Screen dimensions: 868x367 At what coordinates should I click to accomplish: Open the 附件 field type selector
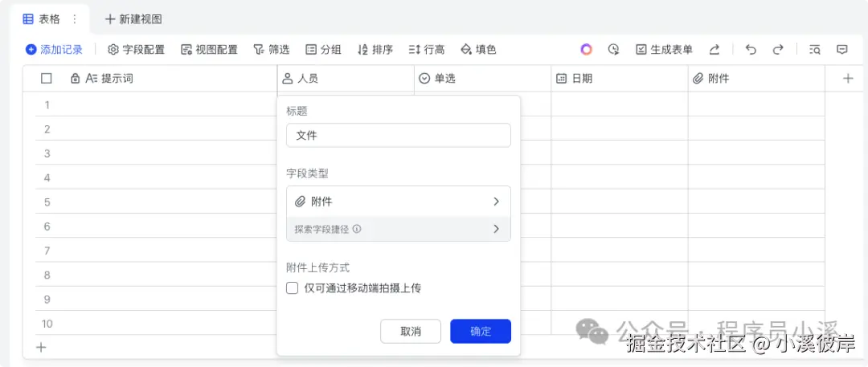399,202
